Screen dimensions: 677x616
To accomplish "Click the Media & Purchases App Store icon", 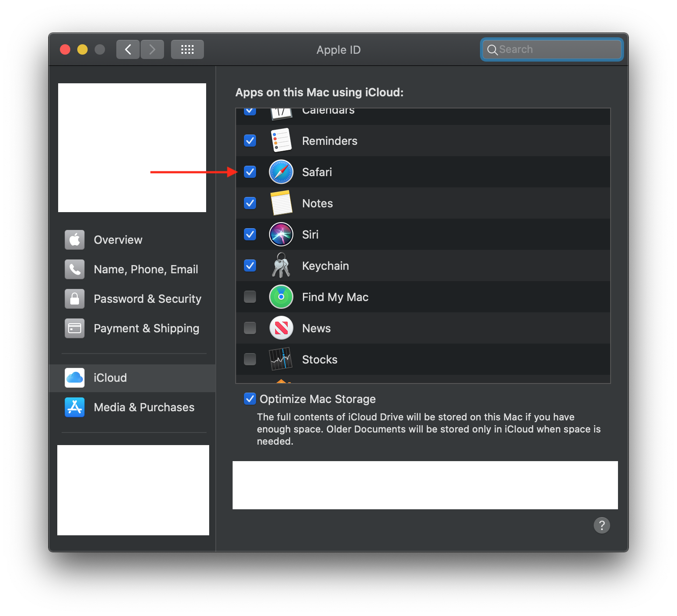I will 75,407.
